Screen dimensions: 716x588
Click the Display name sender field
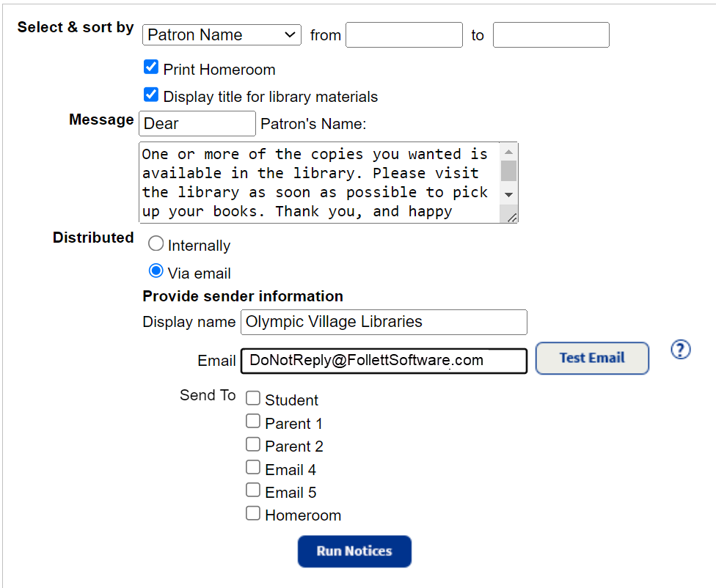(383, 322)
